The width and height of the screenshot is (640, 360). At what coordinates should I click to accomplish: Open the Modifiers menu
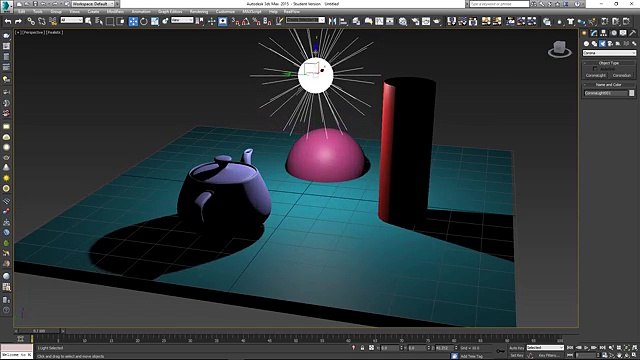[115, 12]
